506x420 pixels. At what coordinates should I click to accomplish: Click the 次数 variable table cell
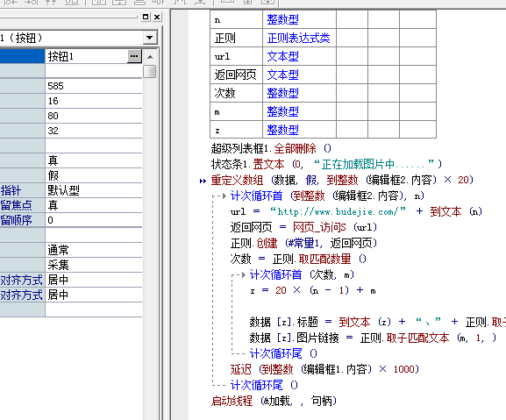(236, 93)
